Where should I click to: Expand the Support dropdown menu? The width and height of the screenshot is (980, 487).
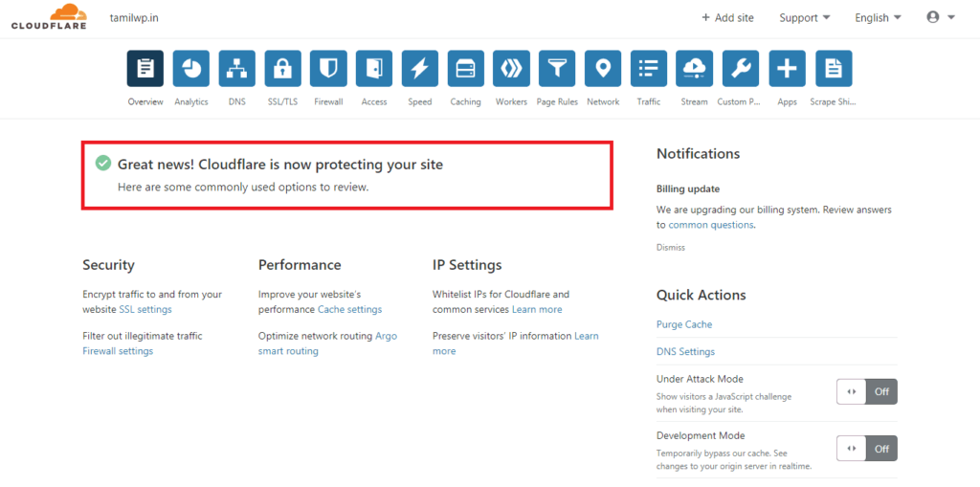(x=804, y=18)
